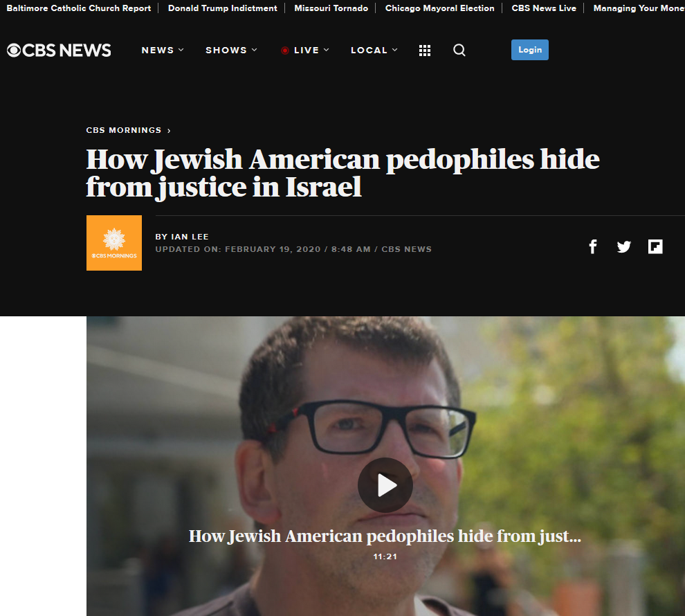Click the CBS Mornings orange logo
Screen dimensions: 685x616
[x=114, y=243]
